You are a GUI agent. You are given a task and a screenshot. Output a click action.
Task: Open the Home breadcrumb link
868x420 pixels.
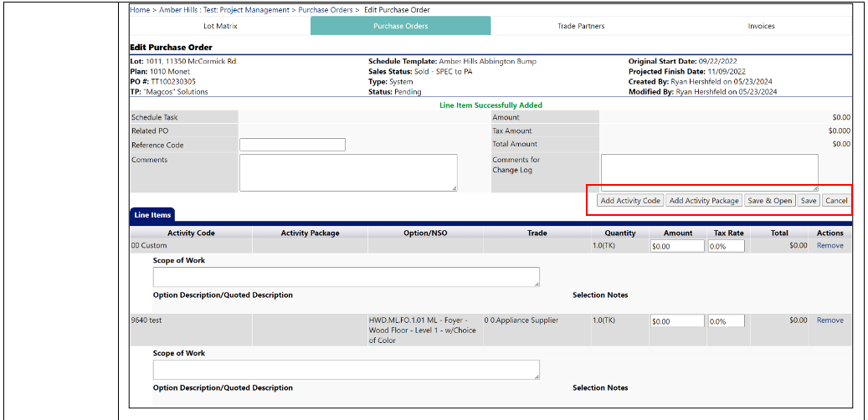[x=139, y=10]
